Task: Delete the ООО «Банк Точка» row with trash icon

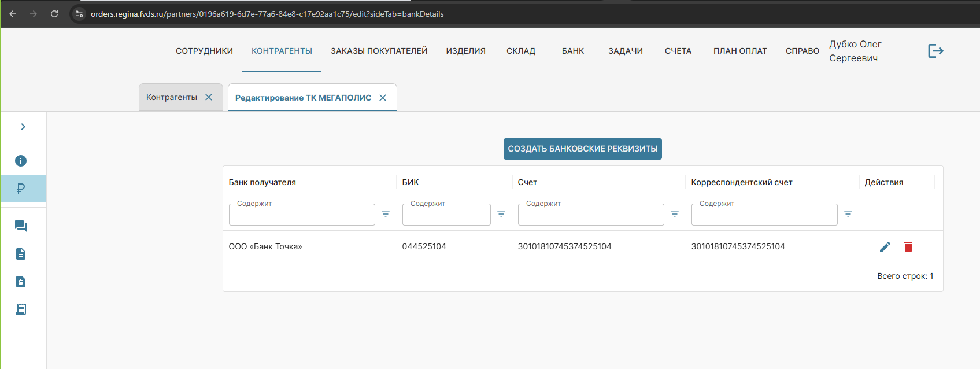Action: tap(908, 247)
